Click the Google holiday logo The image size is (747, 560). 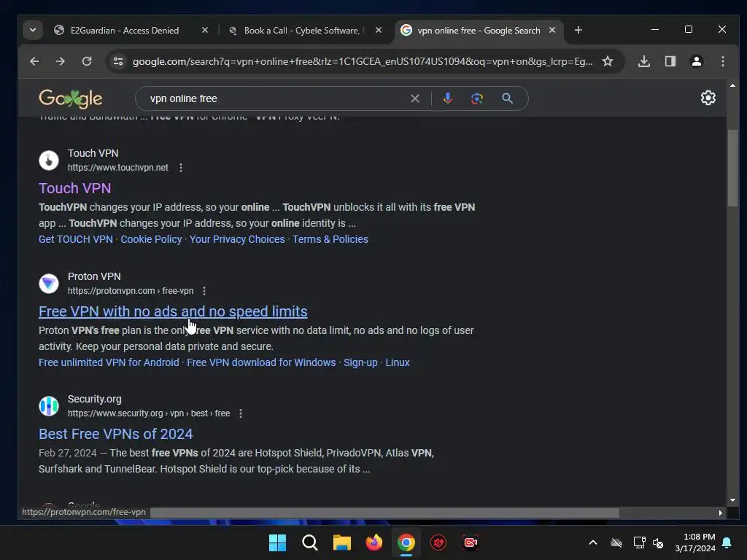coord(71,98)
